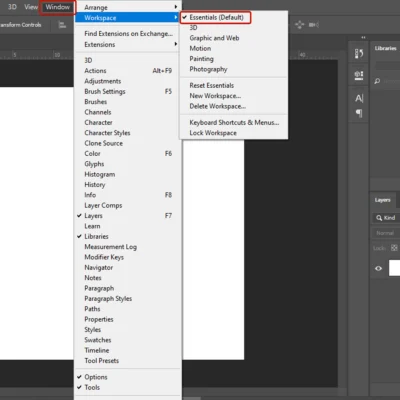Open the Paragraph panel icon
The width and height of the screenshot is (400, 400).
tap(359, 113)
